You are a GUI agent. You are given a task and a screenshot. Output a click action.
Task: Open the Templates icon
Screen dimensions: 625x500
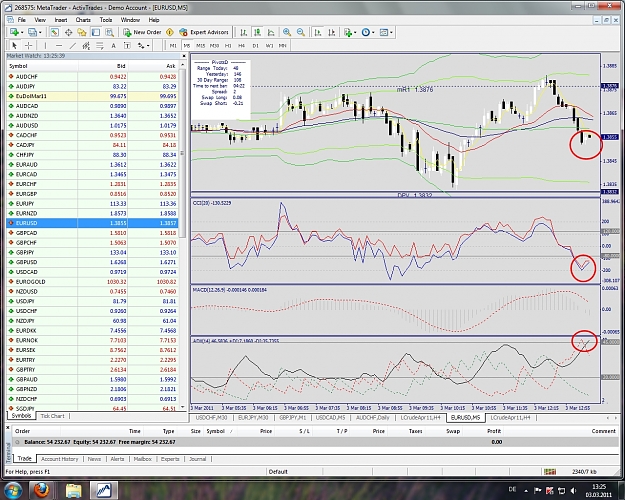coord(384,32)
